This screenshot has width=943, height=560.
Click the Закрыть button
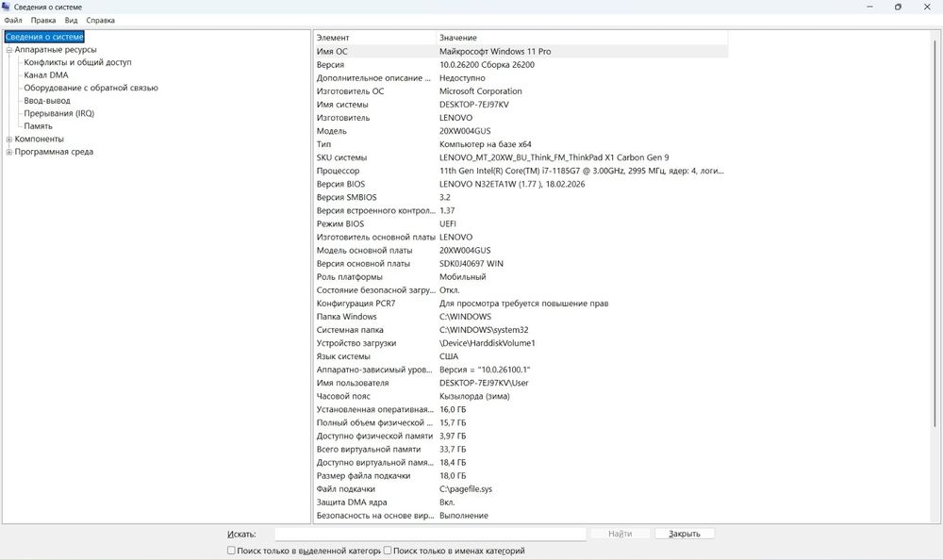coord(685,534)
